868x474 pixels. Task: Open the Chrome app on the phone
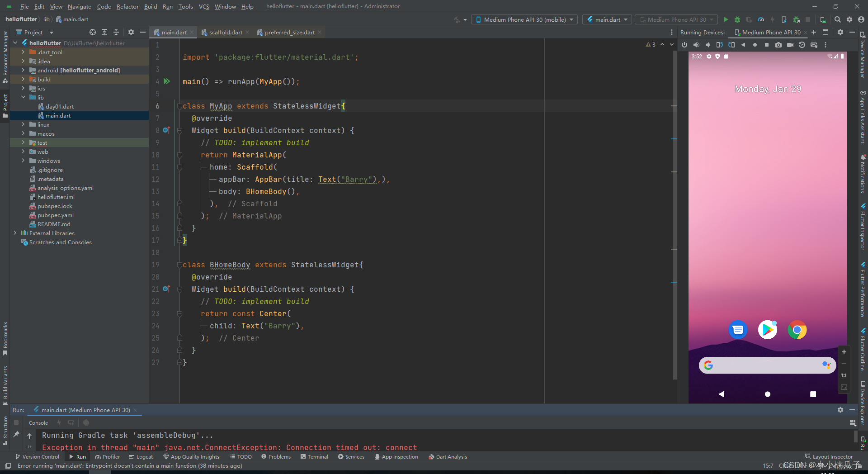tap(797, 330)
